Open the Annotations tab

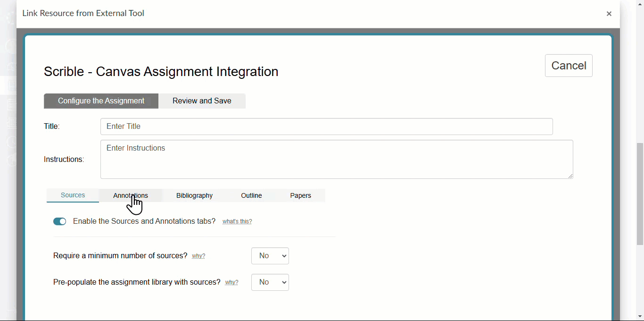[131, 195]
